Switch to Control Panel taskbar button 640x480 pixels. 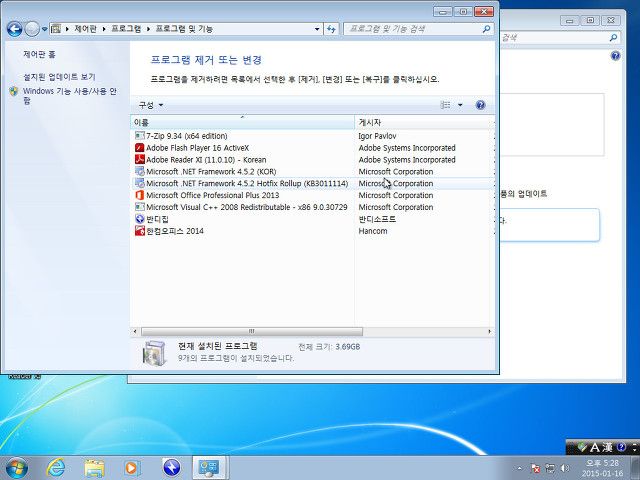(210, 468)
